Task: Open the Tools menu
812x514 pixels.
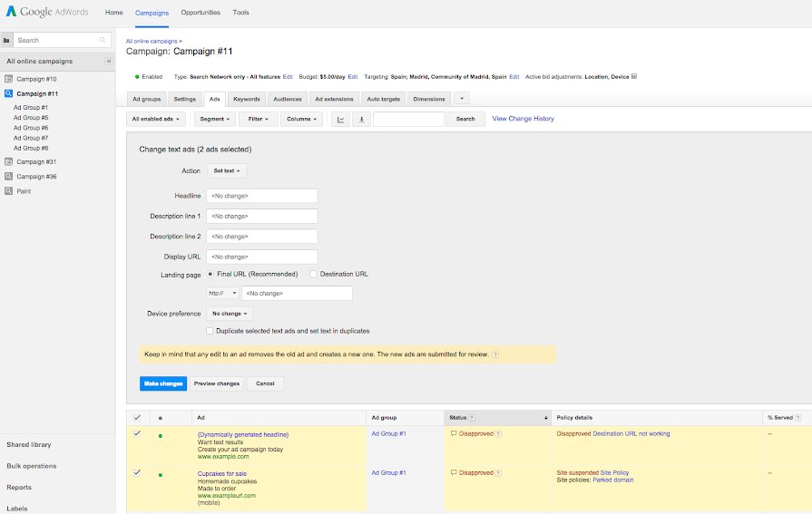Action: pos(240,13)
